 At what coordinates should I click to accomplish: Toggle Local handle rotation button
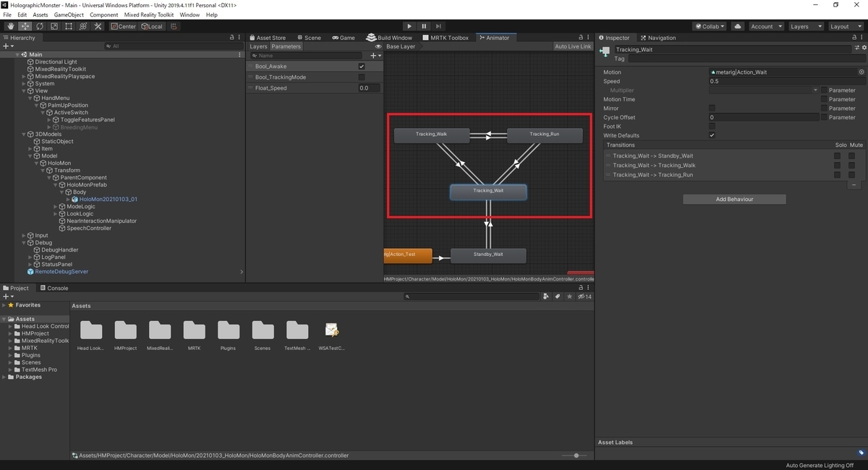(152, 26)
